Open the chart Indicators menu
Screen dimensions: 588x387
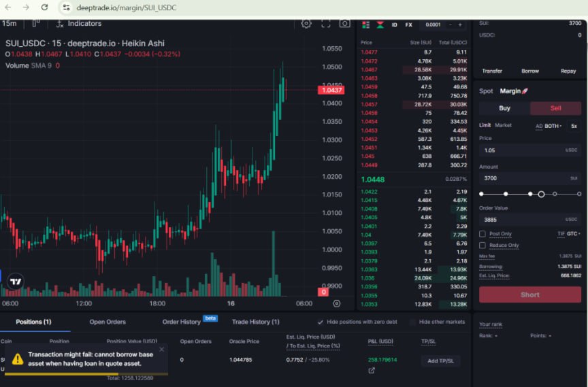pyautogui.click(x=79, y=24)
